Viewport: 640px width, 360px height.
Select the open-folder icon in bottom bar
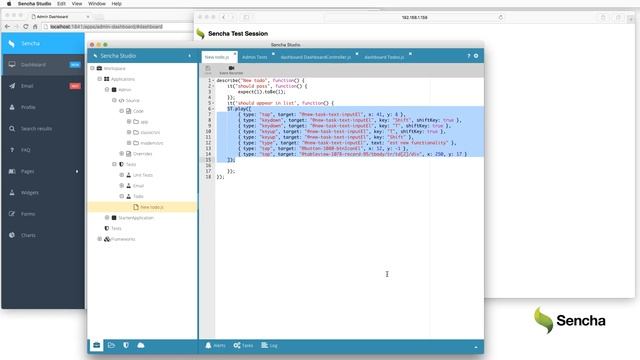(x=111, y=345)
